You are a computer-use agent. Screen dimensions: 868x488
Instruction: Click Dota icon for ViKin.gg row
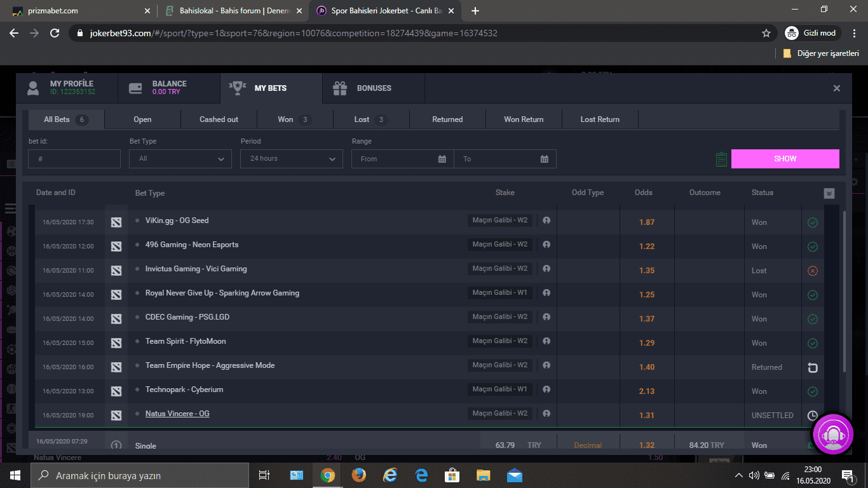point(116,222)
